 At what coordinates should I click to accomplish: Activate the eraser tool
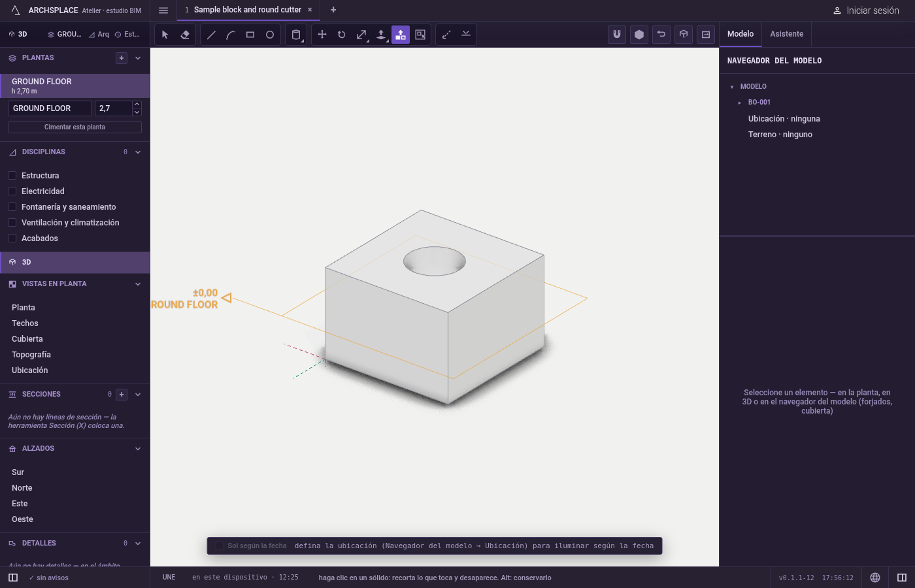click(x=185, y=35)
